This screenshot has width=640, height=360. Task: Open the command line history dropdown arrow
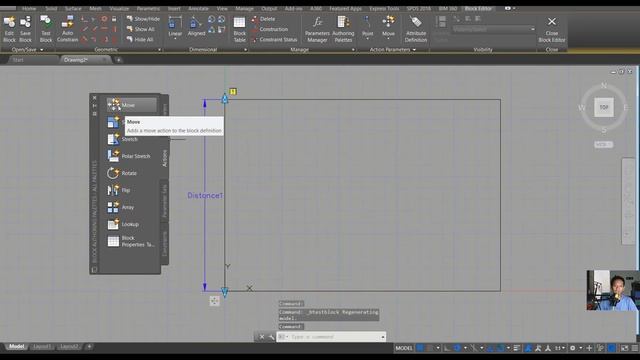coord(382,337)
